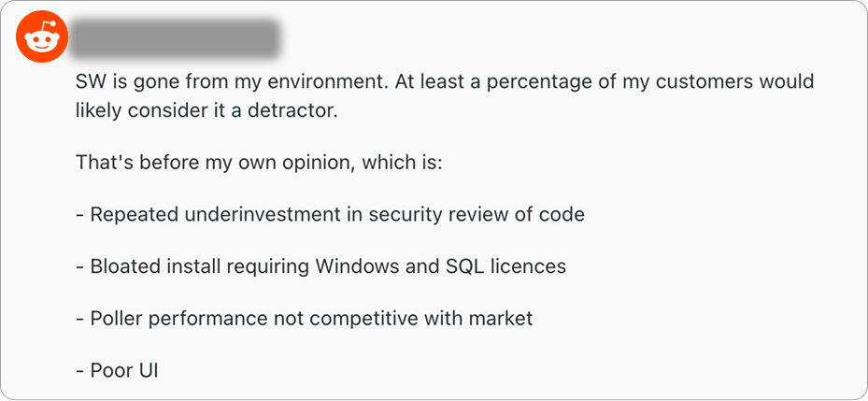Click the word "environment" in the first line

click(320, 81)
